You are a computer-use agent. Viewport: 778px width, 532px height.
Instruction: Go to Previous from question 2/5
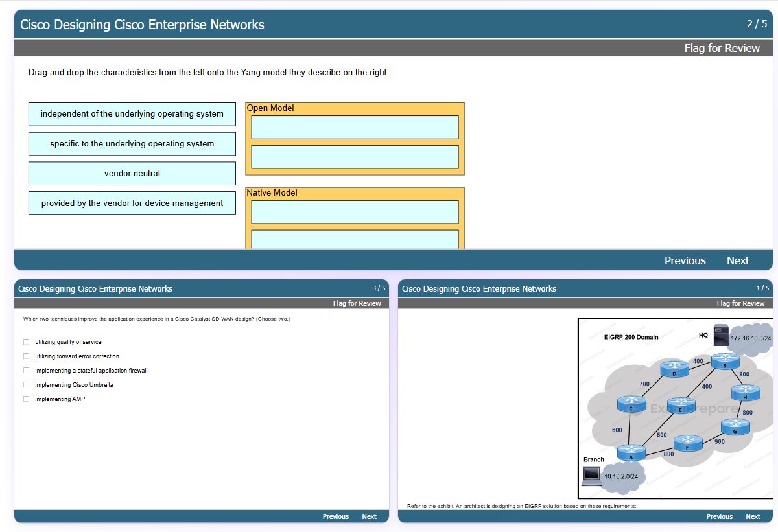(685, 260)
